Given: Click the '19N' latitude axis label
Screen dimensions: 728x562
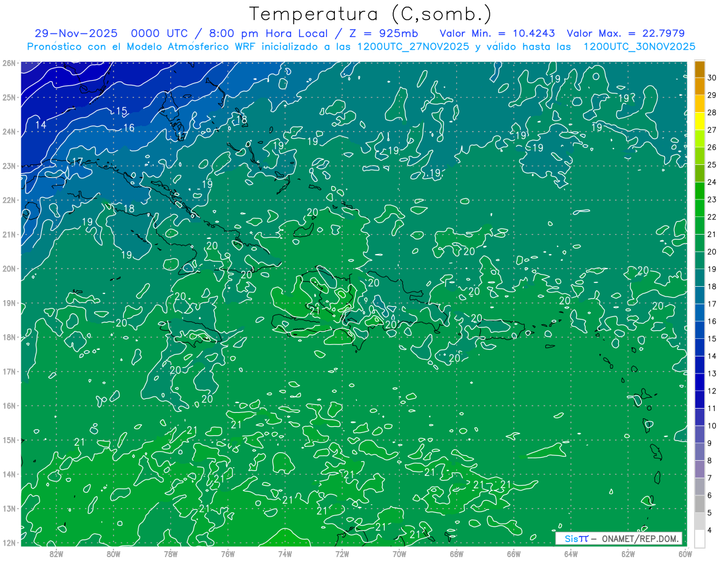Looking at the screenshot, I should click(8, 303).
